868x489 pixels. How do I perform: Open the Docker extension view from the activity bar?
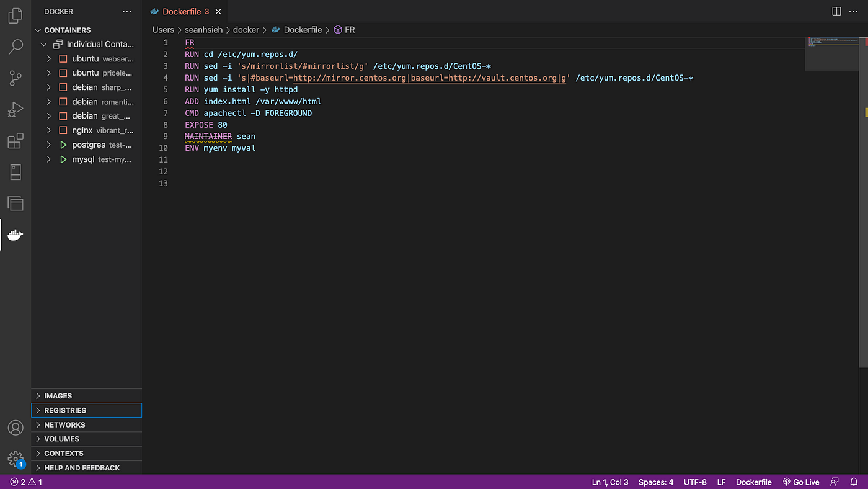(x=15, y=235)
